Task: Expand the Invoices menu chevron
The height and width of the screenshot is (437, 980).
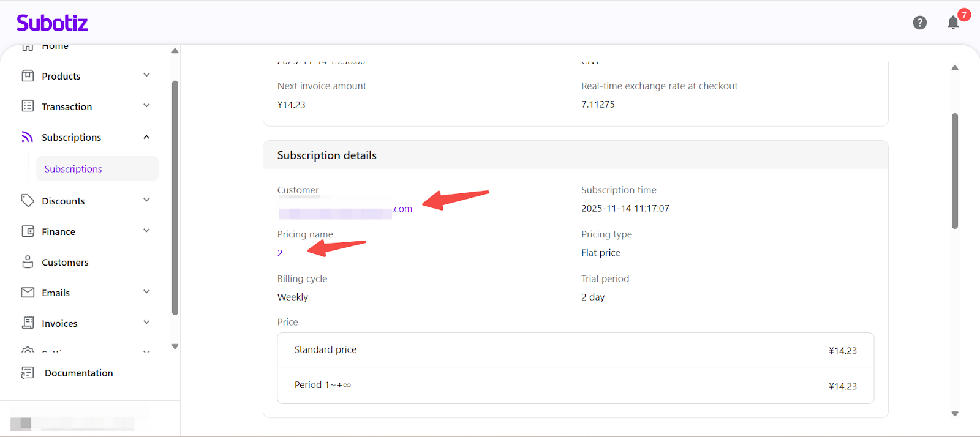Action: (x=146, y=323)
